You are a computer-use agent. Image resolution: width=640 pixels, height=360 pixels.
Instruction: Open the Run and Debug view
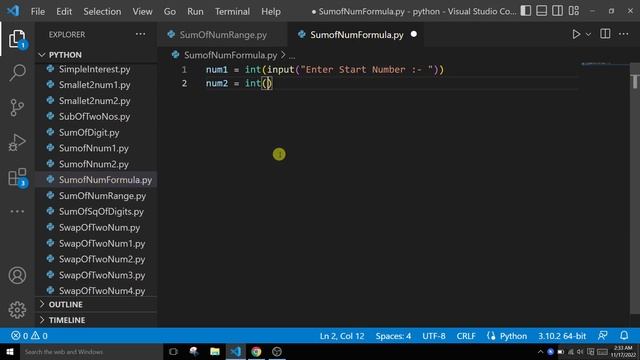point(17,142)
